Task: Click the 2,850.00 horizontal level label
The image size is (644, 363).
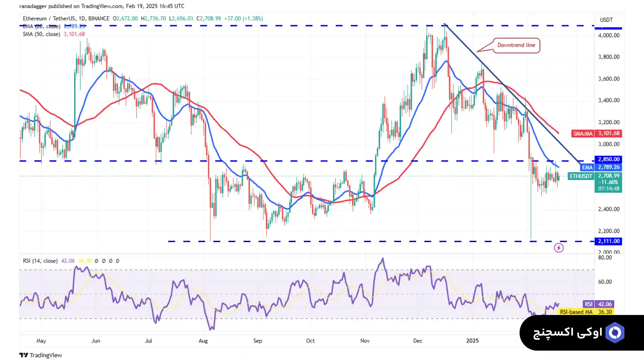Action: 608,159
